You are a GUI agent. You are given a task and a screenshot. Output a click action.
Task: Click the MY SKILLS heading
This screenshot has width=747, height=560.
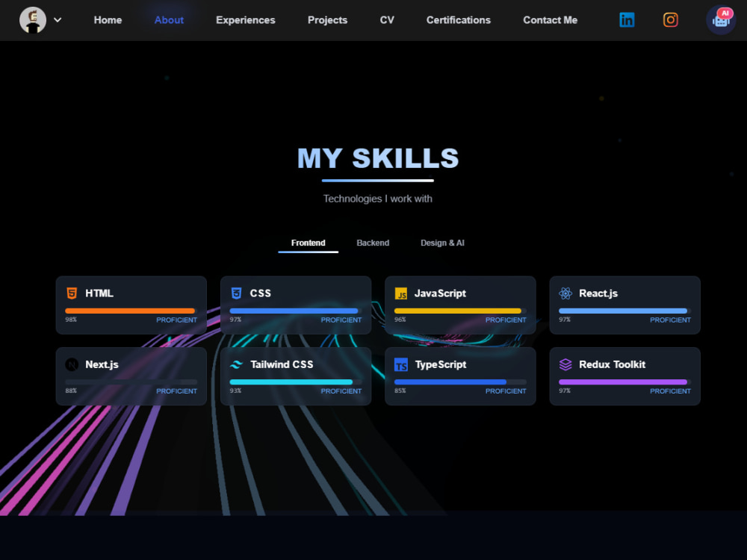(x=378, y=158)
